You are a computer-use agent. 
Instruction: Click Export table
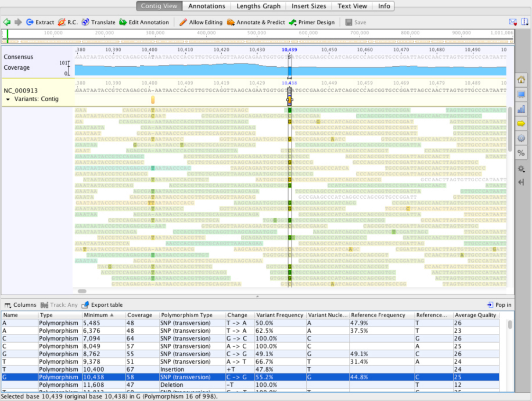pos(102,305)
